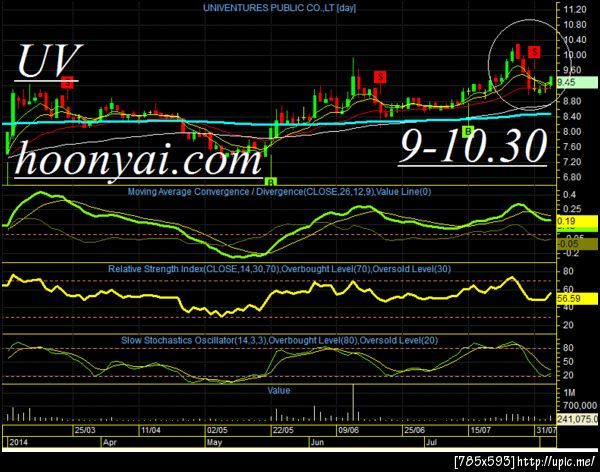Viewport: 600px width, 472px height.
Task: Click the RSI value label 56.59
Action: pos(577,299)
